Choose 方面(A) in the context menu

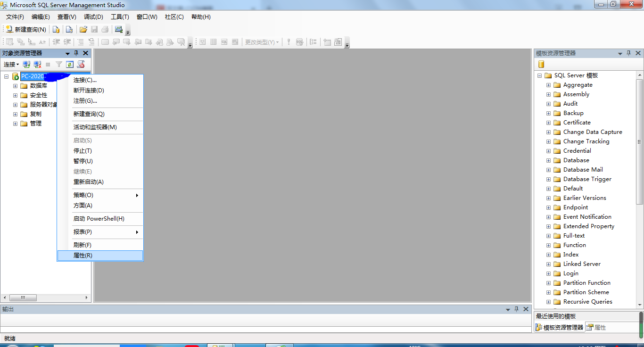100,206
